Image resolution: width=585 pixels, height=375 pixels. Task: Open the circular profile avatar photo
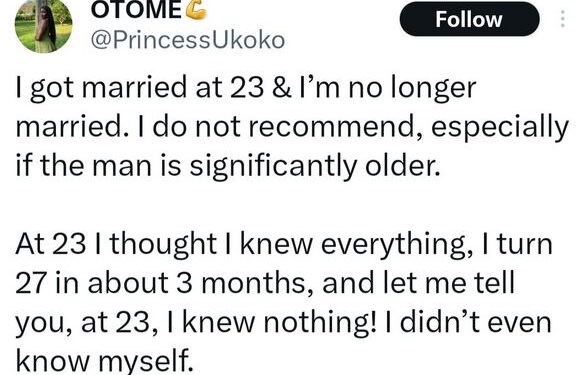point(43,25)
